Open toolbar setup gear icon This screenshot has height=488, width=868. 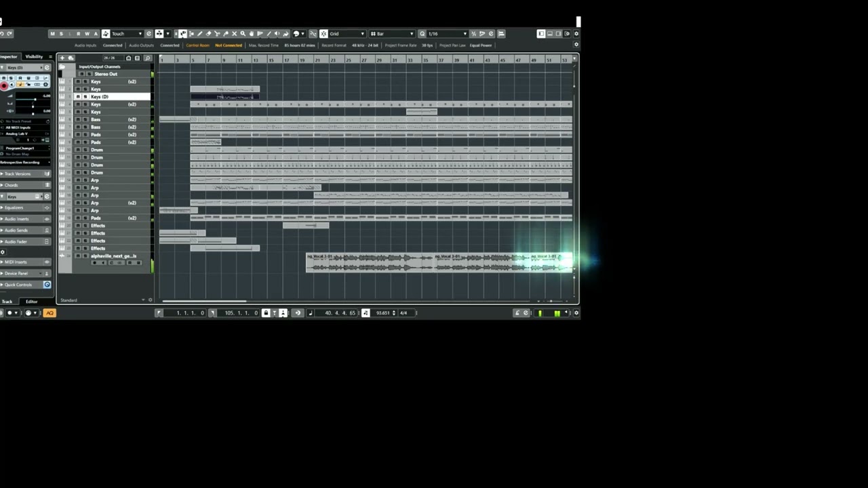pos(576,33)
